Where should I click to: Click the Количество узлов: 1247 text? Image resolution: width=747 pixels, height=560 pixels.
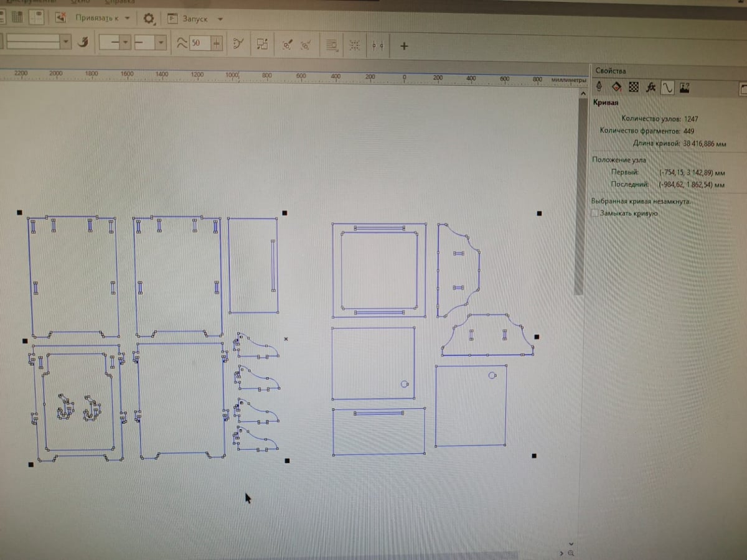[x=660, y=118]
